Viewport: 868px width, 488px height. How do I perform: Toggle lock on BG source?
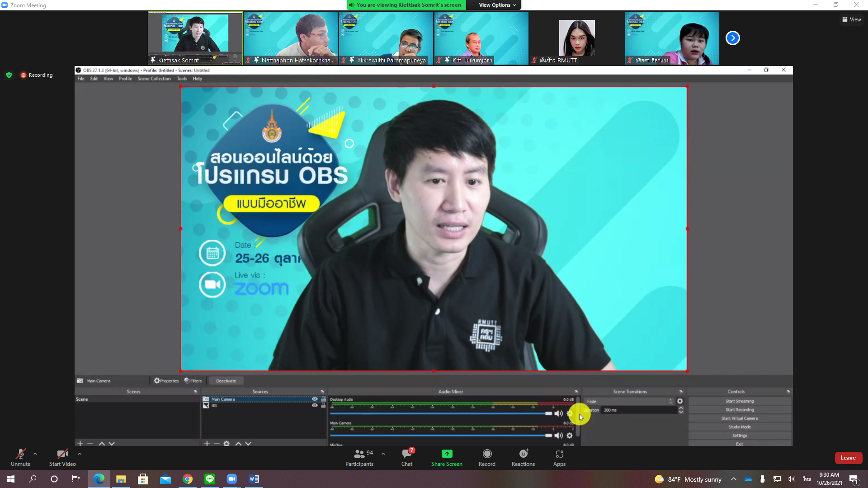[323, 405]
